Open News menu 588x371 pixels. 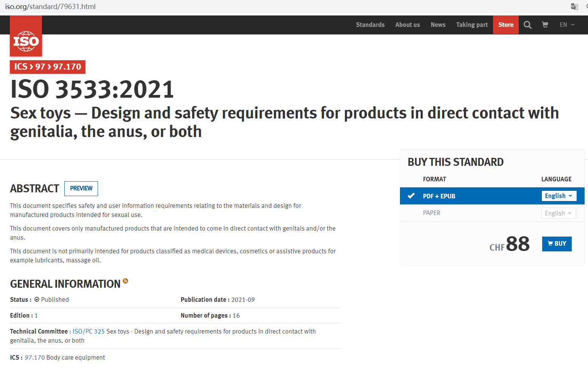(x=438, y=25)
